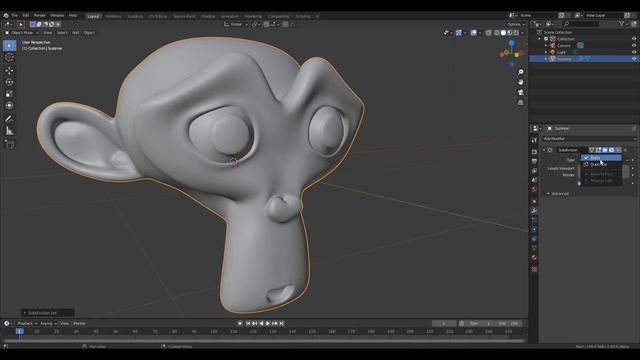This screenshot has height=360, width=640.
Task: Open the Edit menu
Action: 26,16
